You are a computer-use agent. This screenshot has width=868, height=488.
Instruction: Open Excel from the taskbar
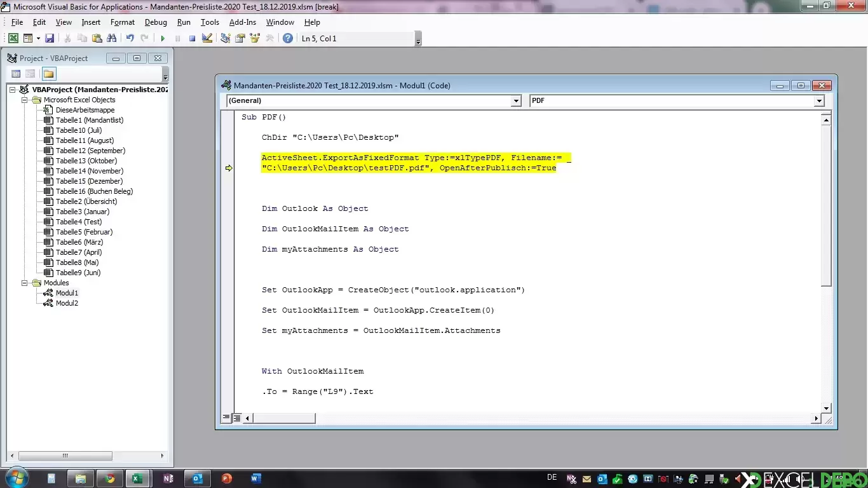pos(137,478)
